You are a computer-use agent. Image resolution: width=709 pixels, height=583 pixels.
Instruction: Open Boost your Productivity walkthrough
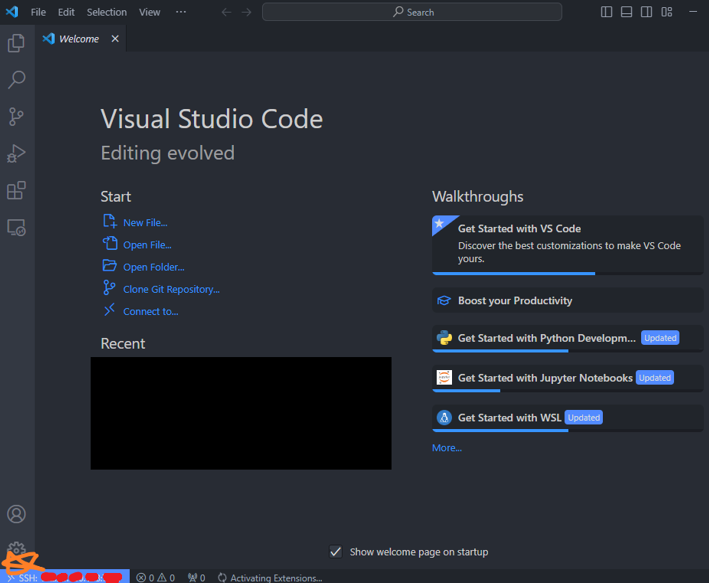tap(567, 300)
